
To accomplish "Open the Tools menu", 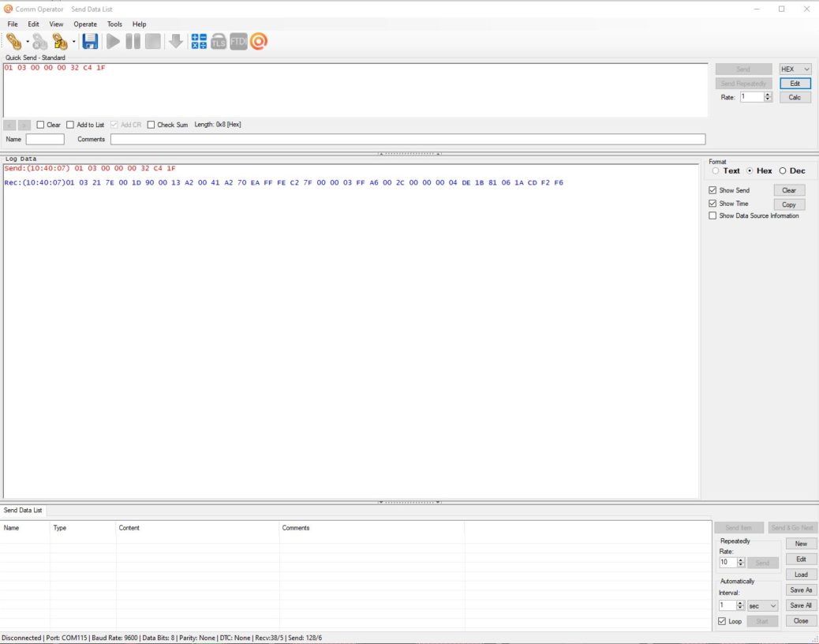I will coord(114,24).
